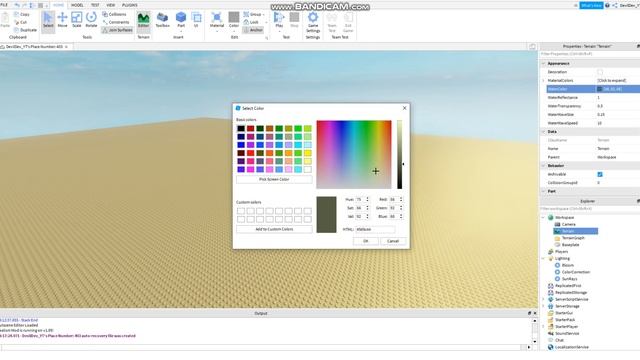Expand the StarterPlayer node
The width and height of the screenshot is (640, 360).
pyautogui.click(x=543, y=327)
